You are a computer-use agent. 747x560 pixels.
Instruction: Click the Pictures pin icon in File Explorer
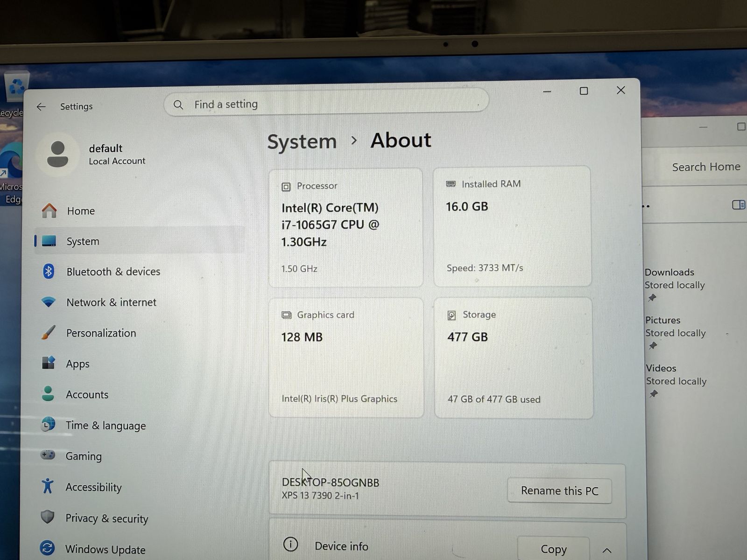tap(653, 346)
